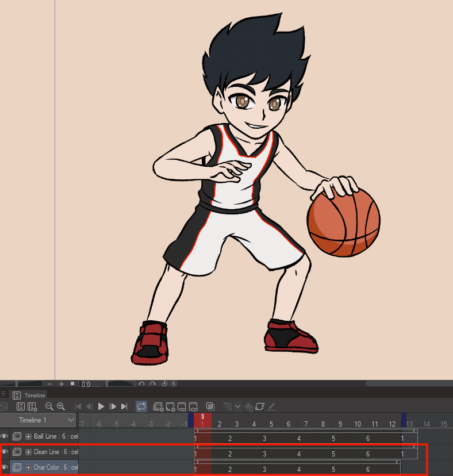
Task: Click the Specify cels icon
Action: (x=182, y=406)
